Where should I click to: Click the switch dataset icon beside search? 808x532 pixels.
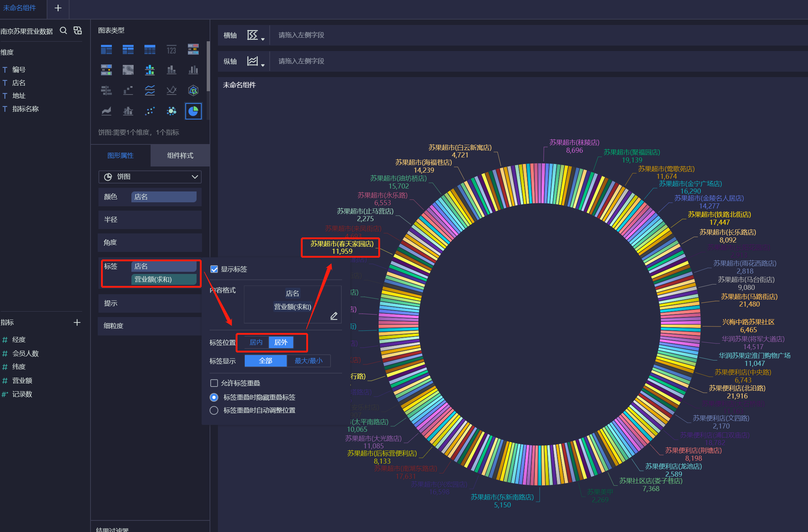click(77, 30)
